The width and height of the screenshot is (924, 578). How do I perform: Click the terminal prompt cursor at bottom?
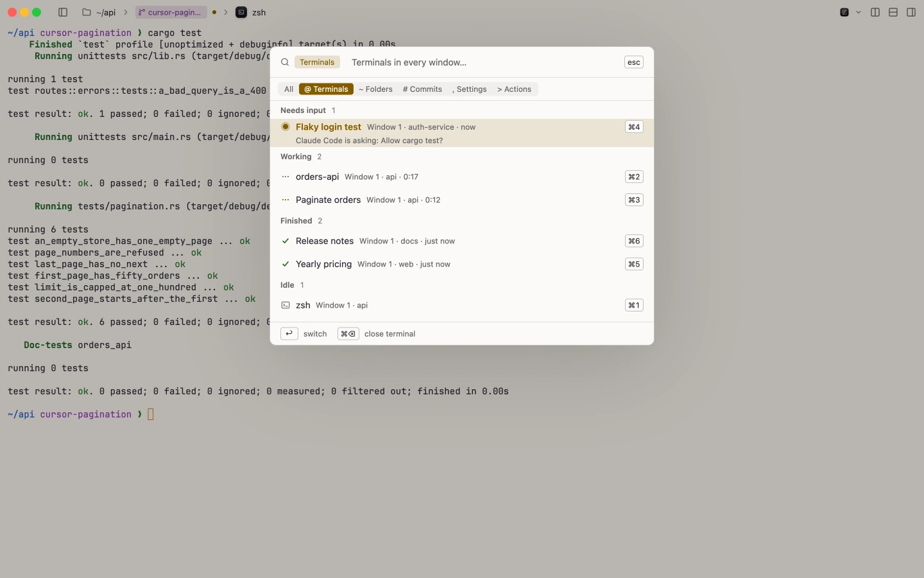click(151, 414)
